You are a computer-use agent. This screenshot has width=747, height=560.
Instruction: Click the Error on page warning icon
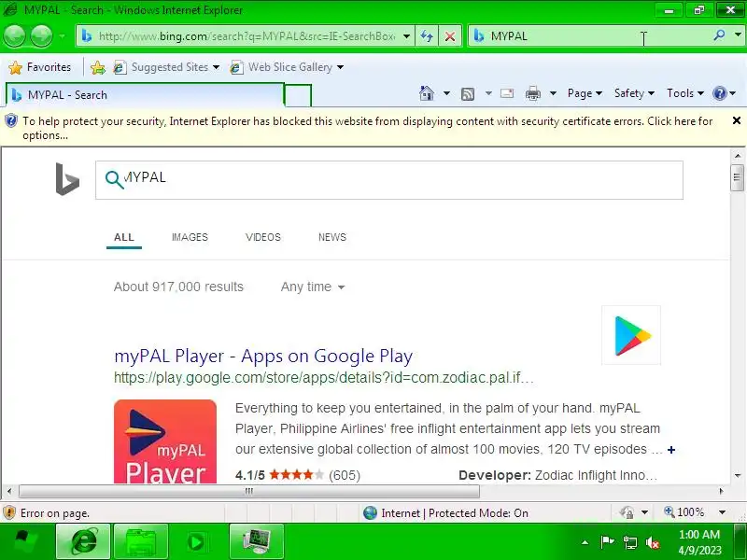coord(9,512)
